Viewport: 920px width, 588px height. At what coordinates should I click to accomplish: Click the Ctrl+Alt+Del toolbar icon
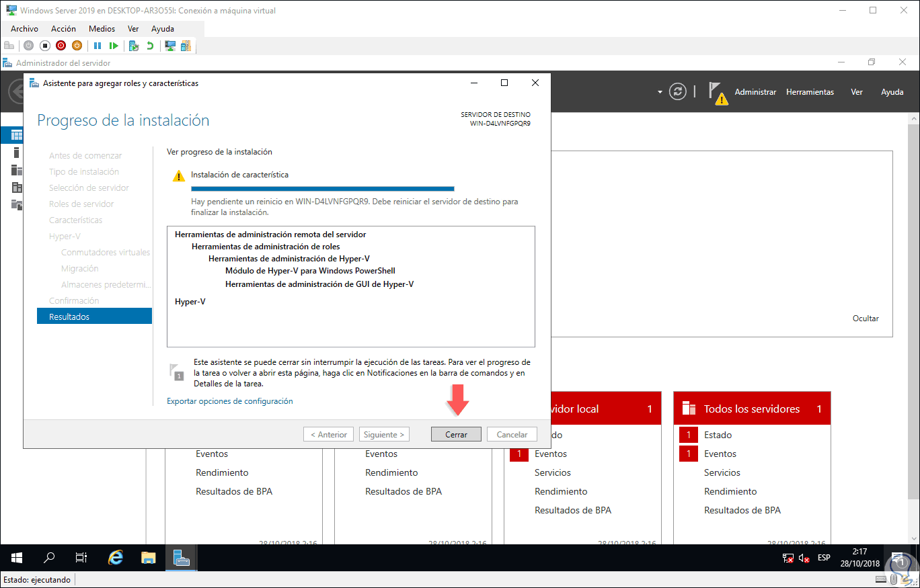[x=9, y=46]
